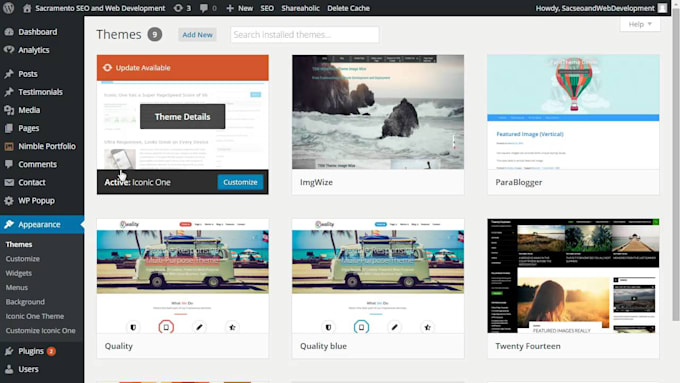Click the Update Available banner text
Screen dimensions: 680x383
click(143, 68)
